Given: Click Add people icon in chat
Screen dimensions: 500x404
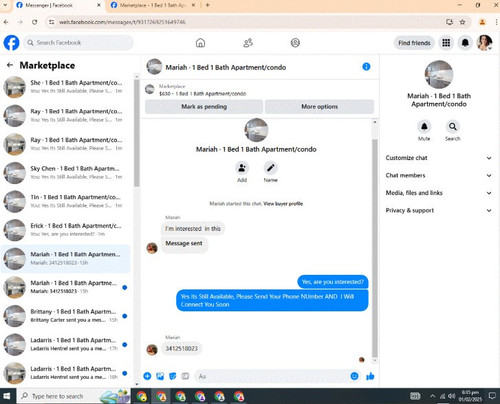Looking at the screenshot, I should 242,168.
